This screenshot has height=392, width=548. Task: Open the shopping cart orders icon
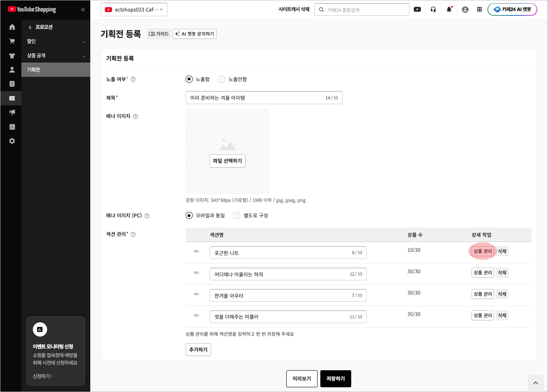12,41
